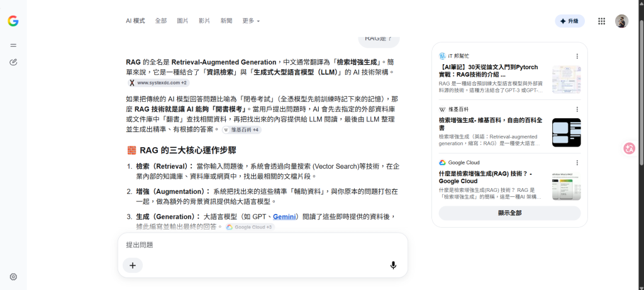
Task: Click the 檢索（Retrieval） step label
Action: click(x=165, y=166)
